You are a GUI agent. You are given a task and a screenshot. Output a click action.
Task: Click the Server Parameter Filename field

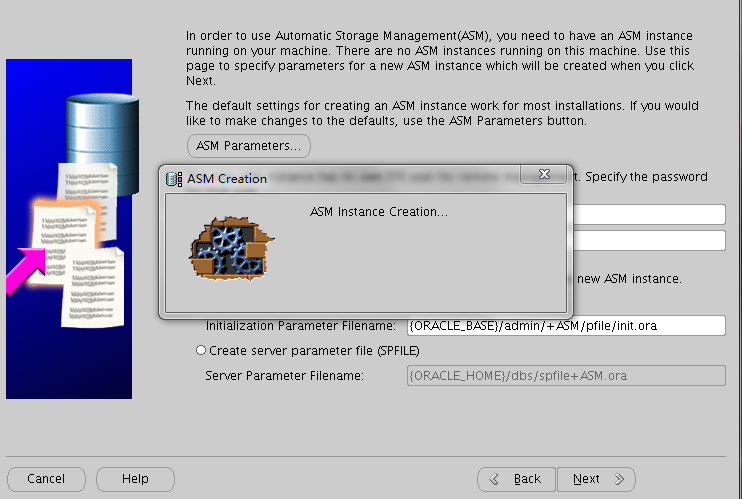click(566, 375)
